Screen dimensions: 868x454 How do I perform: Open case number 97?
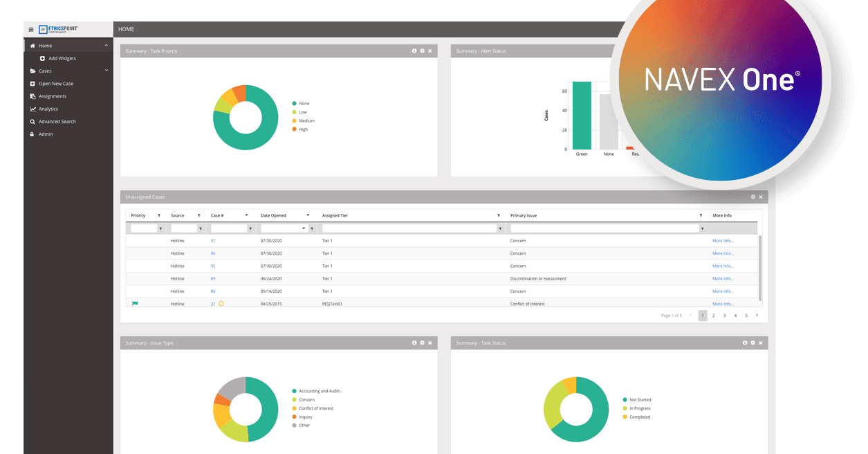click(x=212, y=240)
